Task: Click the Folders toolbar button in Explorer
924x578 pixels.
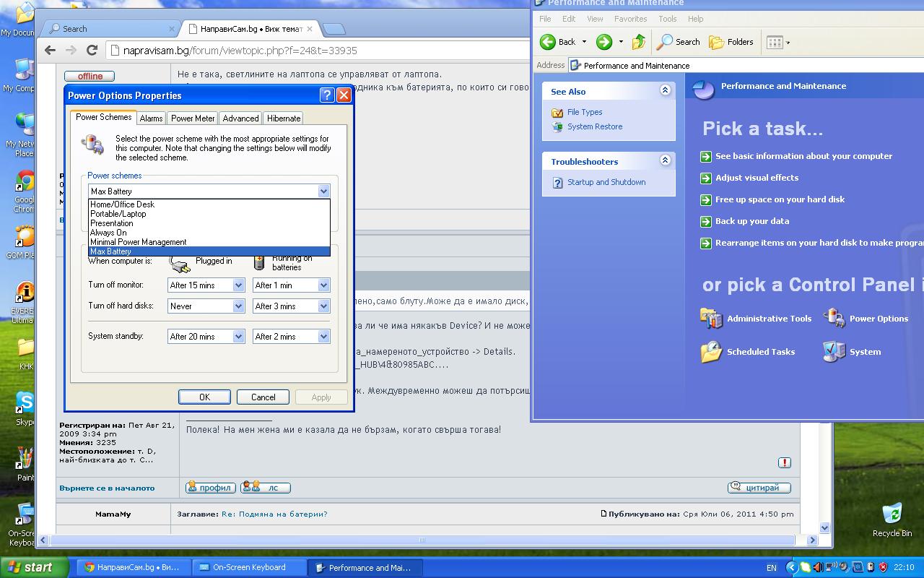Action: click(x=731, y=42)
